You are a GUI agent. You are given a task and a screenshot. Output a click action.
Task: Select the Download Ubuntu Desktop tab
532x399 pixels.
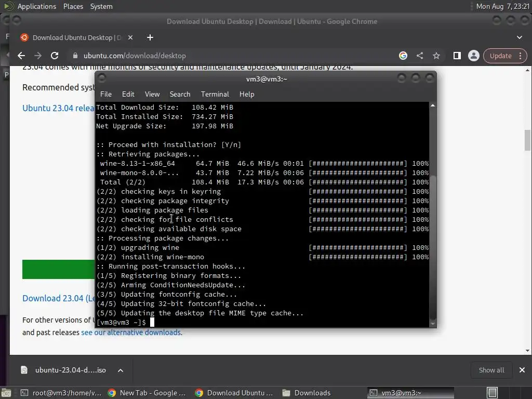coord(76,37)
